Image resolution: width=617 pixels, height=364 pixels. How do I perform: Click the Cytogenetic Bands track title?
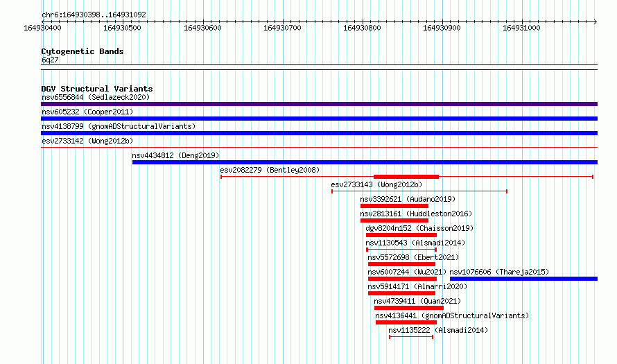tap(82, 51)
